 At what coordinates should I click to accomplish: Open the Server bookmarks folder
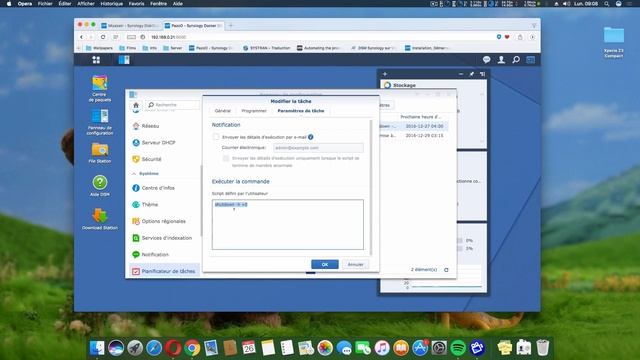coord(173,48)
